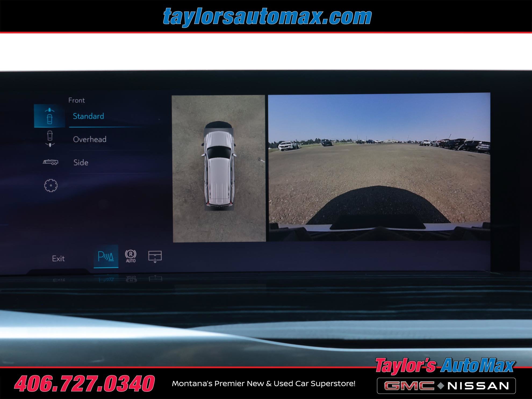Click 'Montana's Premier New & Used Car Superstore!' text
Viewport: 532px width, 399px height.
click(264, 384)
